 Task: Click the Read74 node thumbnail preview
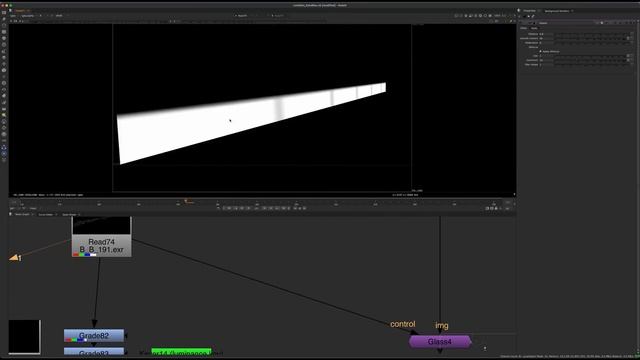point(102,225)
